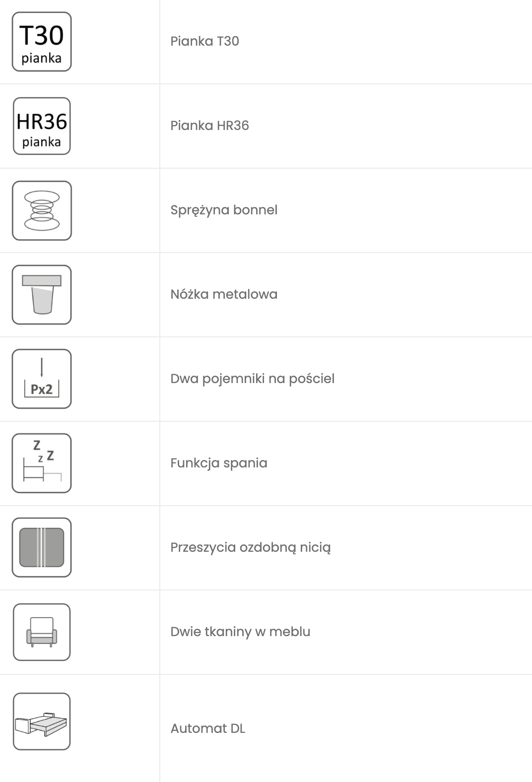Select the 'Sprężyna bonnel' label
532x782 pixels.
pyautogui.click(x=224, y=210)
